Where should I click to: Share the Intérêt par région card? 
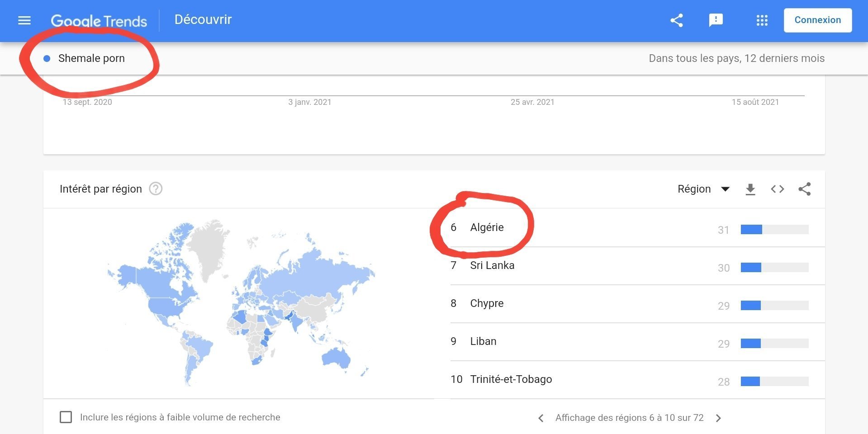(x=804, y=189)
